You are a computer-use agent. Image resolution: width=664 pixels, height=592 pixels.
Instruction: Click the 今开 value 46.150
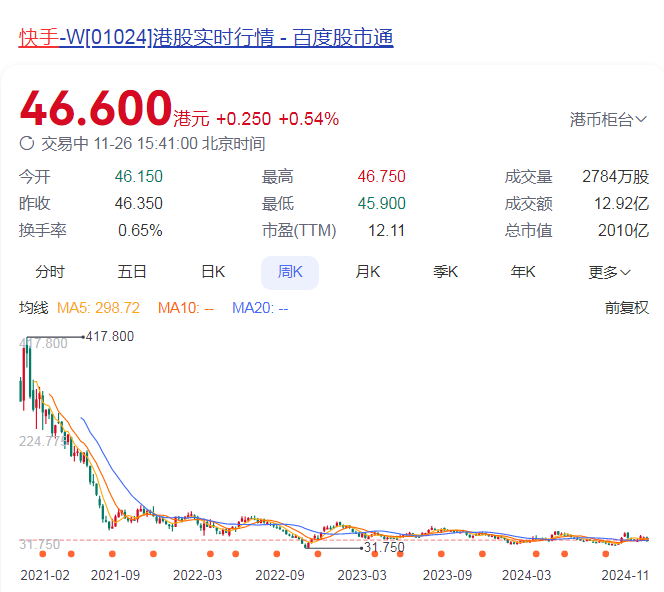pos(138,177)
